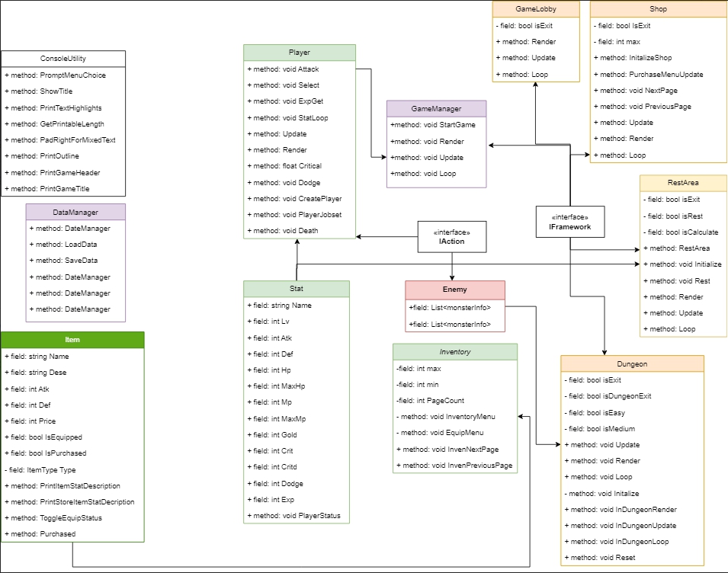
Task: Click the Purchased method in Item
Action: tap(72, 534)
